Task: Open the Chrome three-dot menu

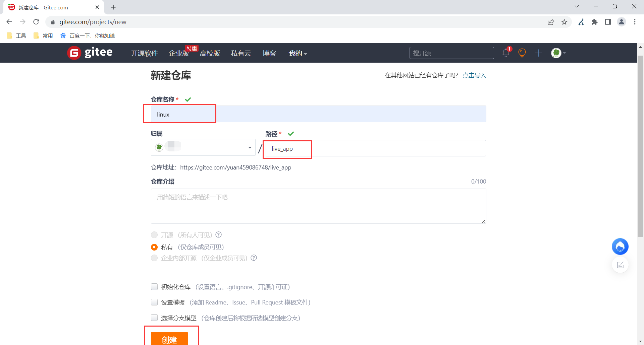Action: point(635,22)
